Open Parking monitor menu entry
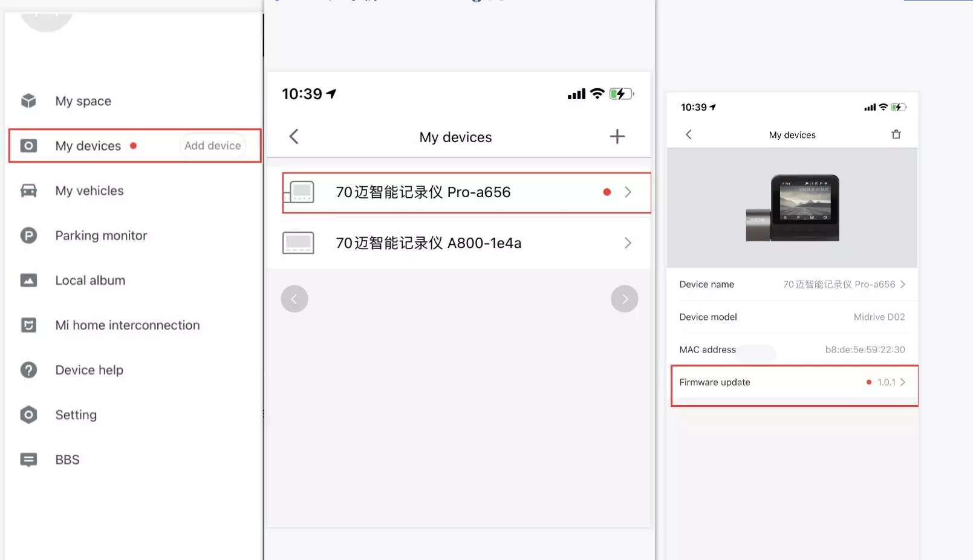The image size is (973, 560). 101,235
